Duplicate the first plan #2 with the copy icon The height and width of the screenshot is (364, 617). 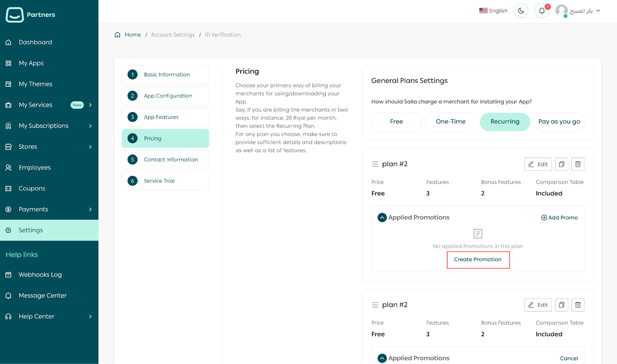[561, 164]
